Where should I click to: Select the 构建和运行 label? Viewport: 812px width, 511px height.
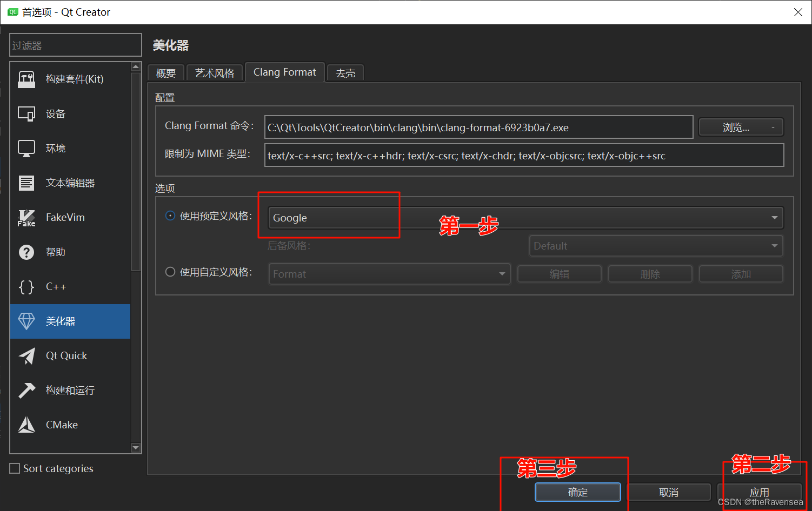click(x=70, y=391)
